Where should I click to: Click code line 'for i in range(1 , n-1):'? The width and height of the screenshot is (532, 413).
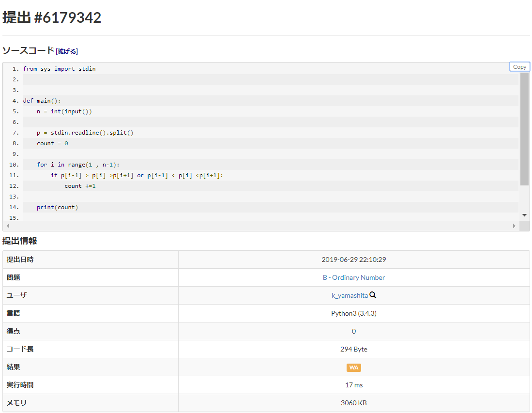coord(78,165)
